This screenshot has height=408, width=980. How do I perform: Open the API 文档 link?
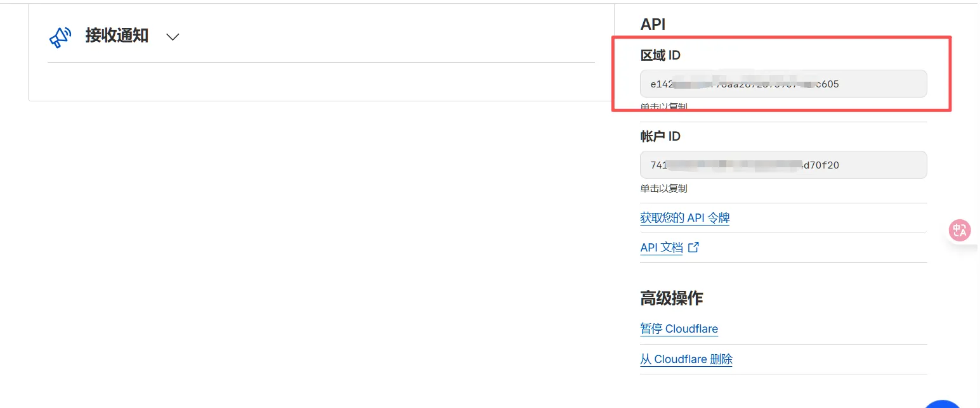pyautogui.click(x=661, y=248)
